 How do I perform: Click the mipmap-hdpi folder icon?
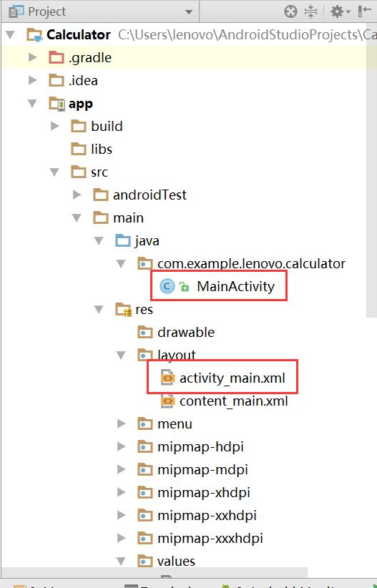coord(145,446)
